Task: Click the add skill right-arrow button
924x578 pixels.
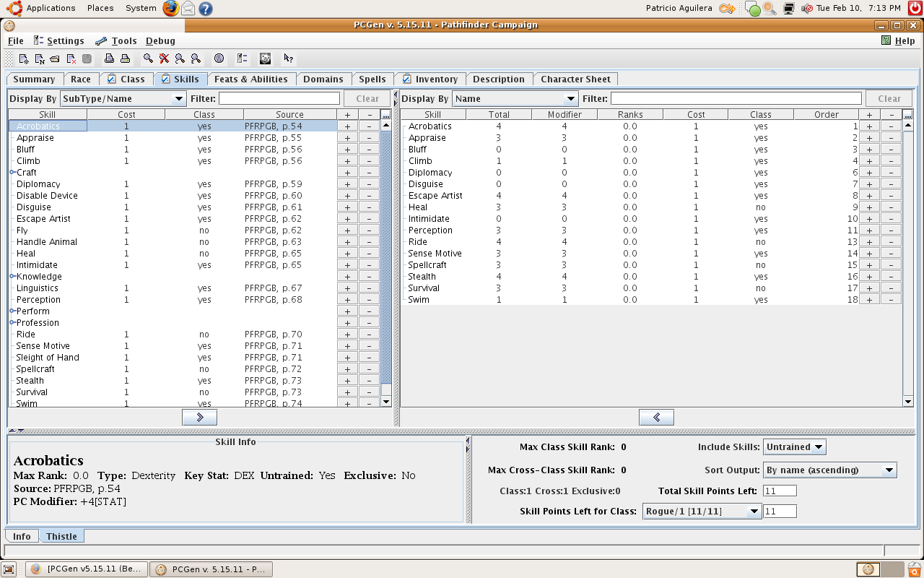Action: (x=200, y=418)
